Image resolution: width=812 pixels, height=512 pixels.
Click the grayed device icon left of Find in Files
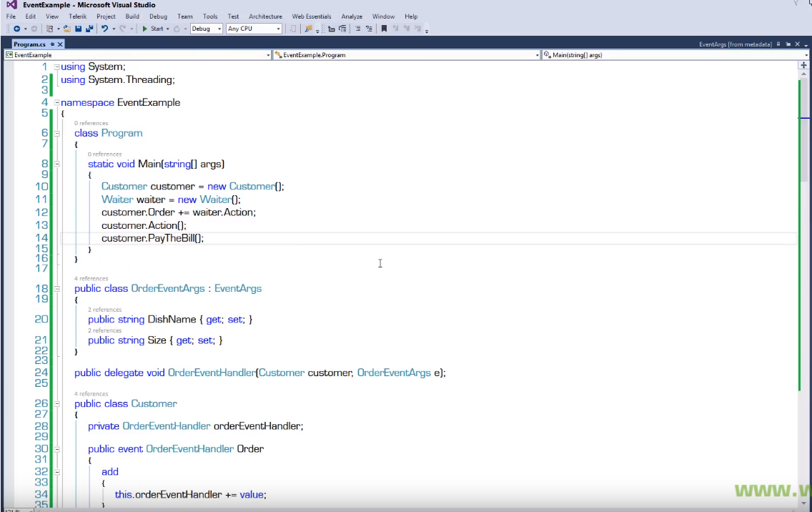click(293, 29)
